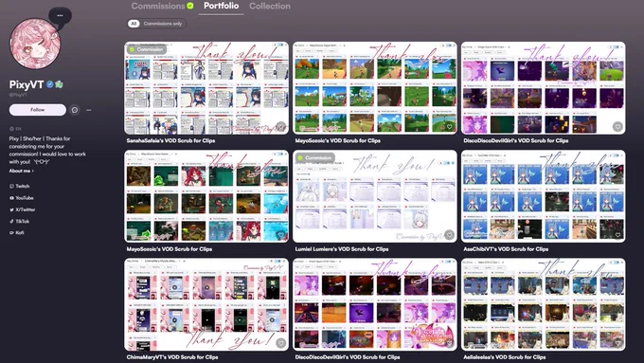Viewport: 644px width, 363px height.
Task: Follow PixyVT
Action: (37, 110)
